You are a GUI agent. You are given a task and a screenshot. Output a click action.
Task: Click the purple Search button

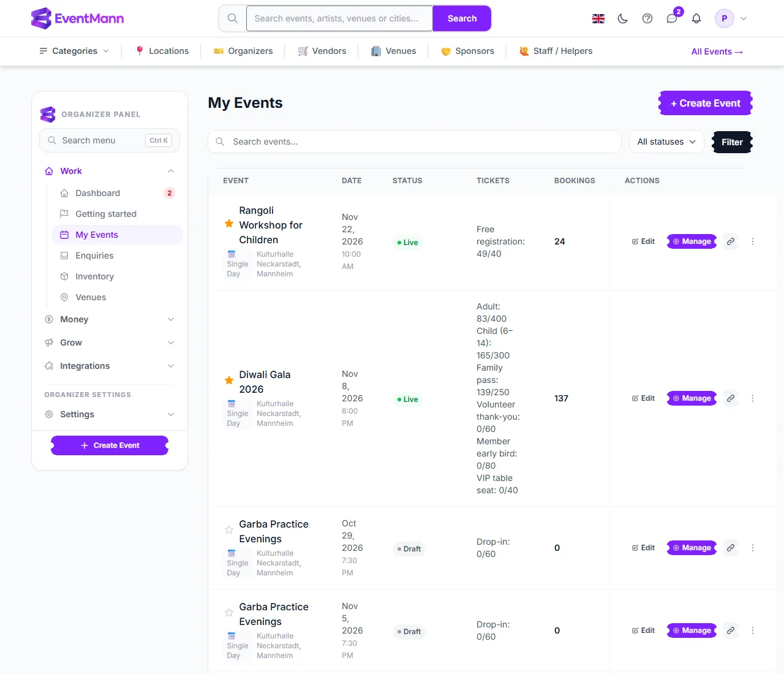462,18
